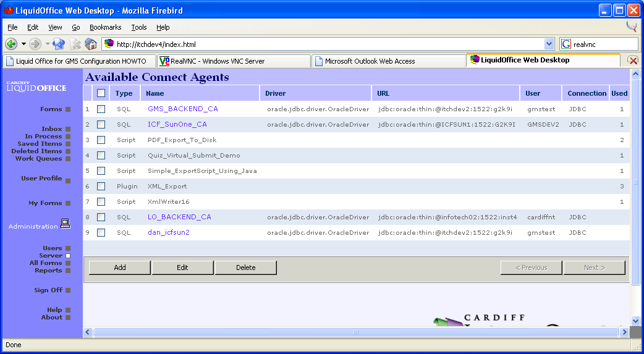Click the close tab X icon
Viewport: 644px width, 354px height.
(x=633, y=61)
